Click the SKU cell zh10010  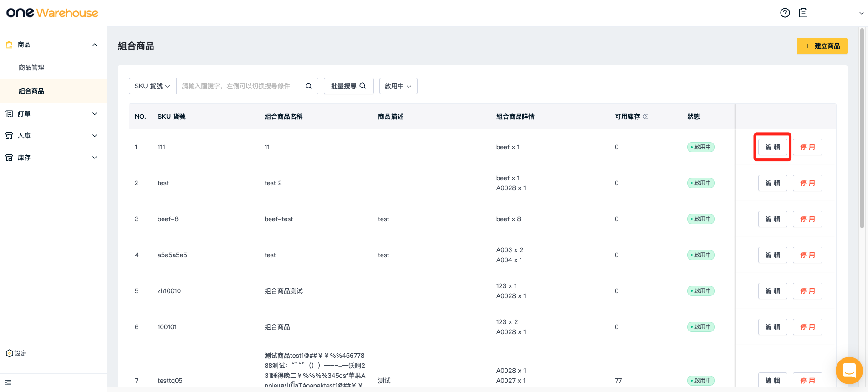tap(169, 291)
